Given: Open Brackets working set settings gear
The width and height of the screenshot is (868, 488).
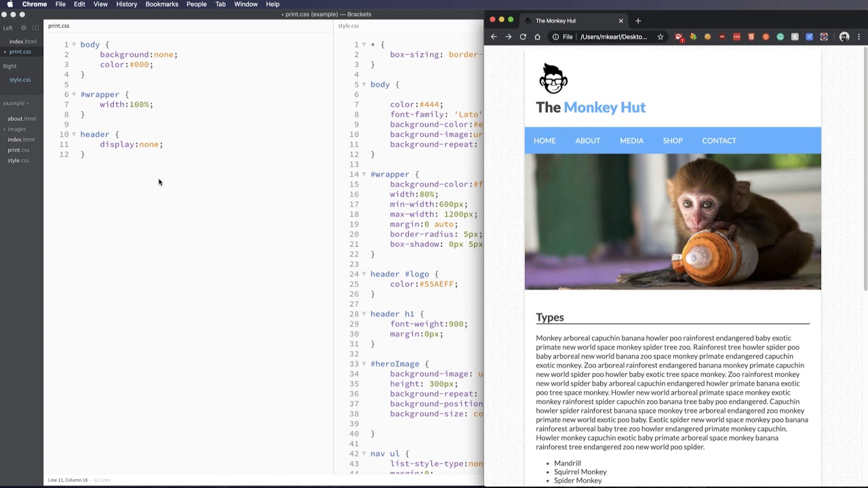Looking at the screenshot, I should [24, 28].
